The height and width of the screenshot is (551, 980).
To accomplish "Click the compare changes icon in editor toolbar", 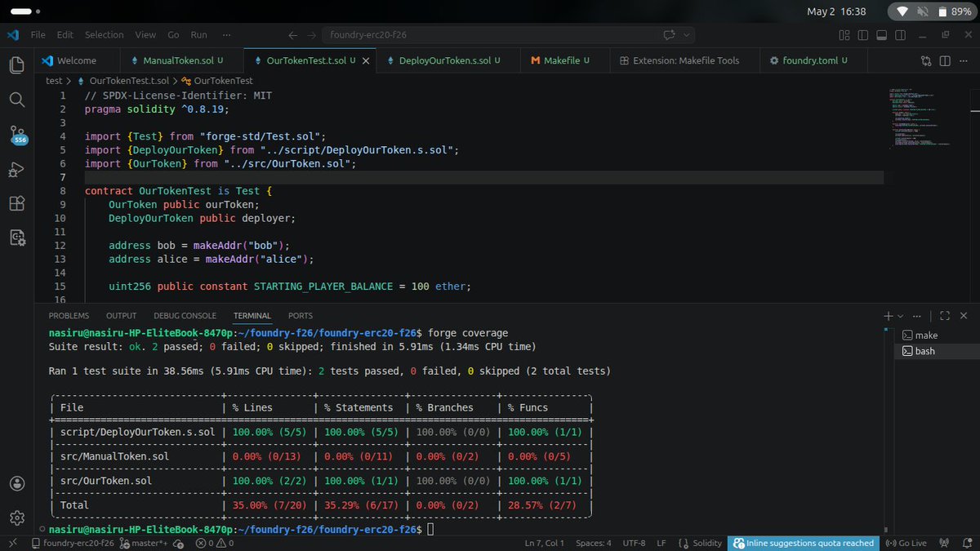I will [926, 60].
